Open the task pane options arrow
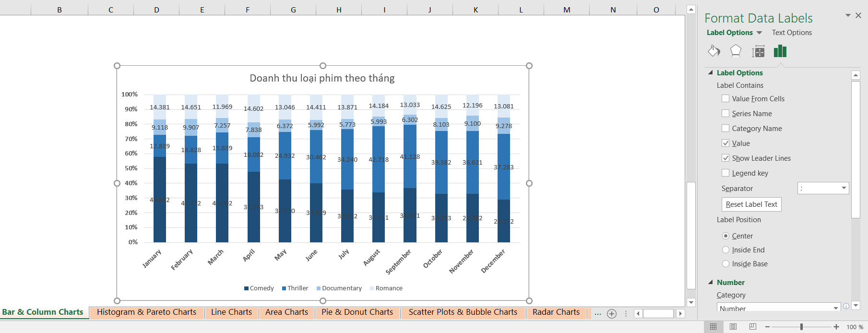Viewport: 868px width, 333px height. [x=848, y=15]
